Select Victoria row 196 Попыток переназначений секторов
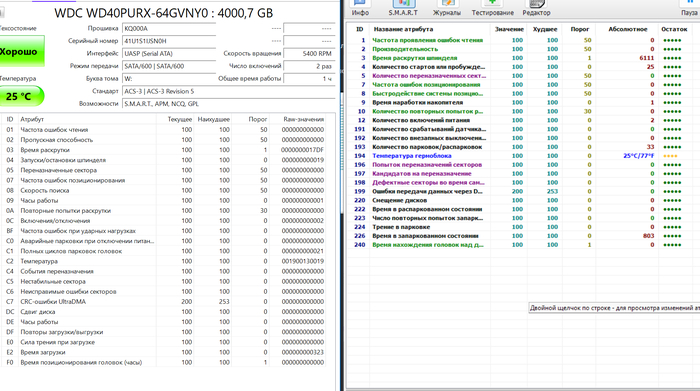 (x=523, y=165)
